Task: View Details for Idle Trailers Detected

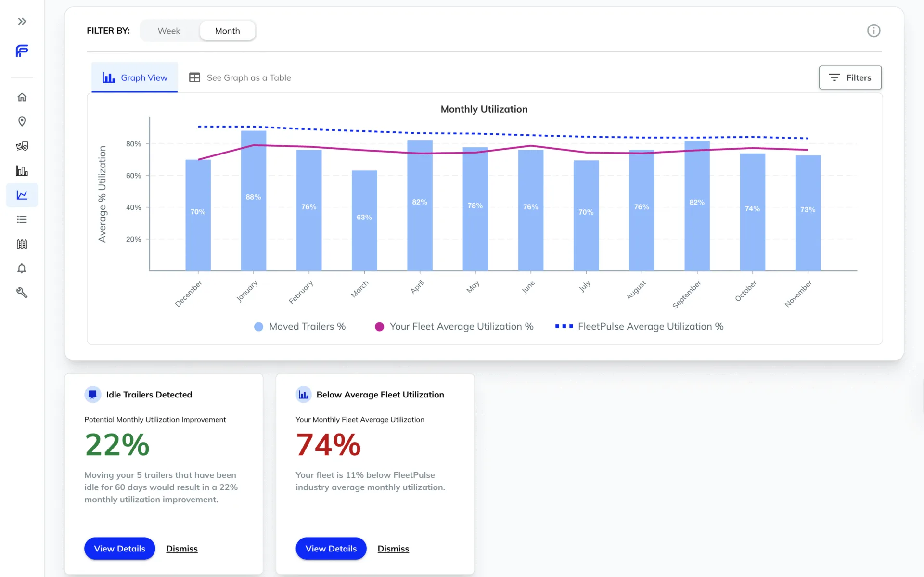Action: pyautogui.click(x=119, y=549)
